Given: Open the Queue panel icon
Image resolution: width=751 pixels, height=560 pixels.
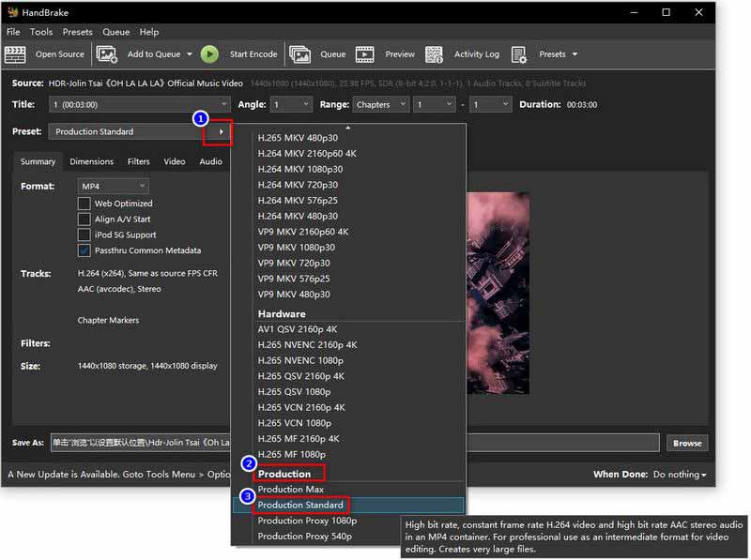Looking at the screenshot, I should (300, 53).
